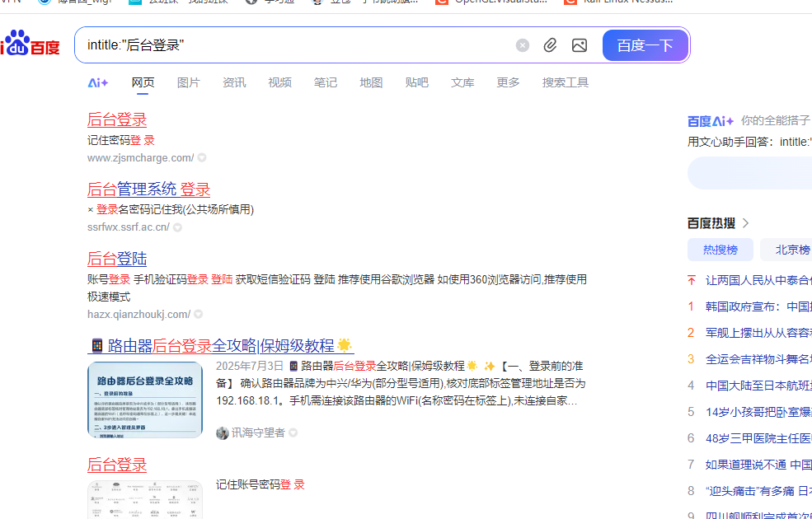
Task: Click the 讯海守望者 source name
Action: point(258,433)
